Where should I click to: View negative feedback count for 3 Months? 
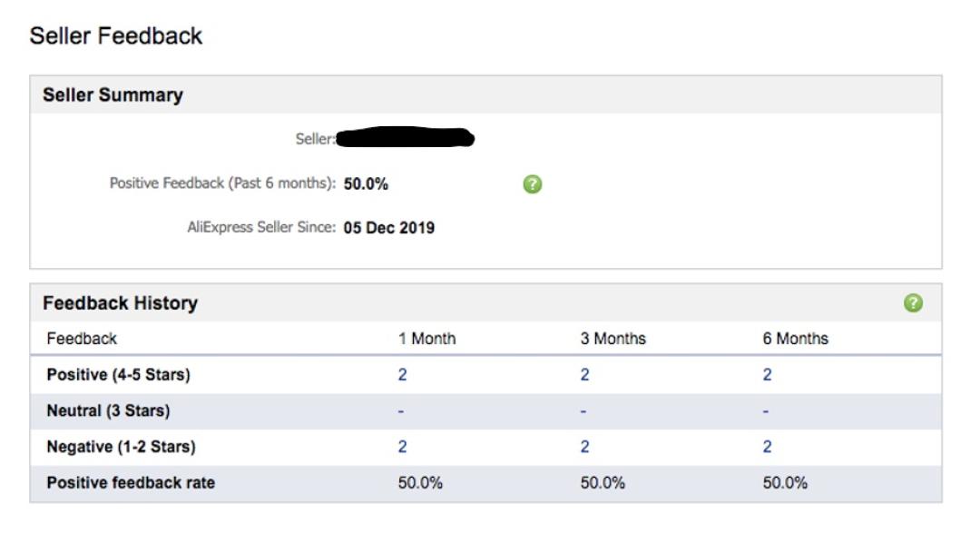coord(585,447)
